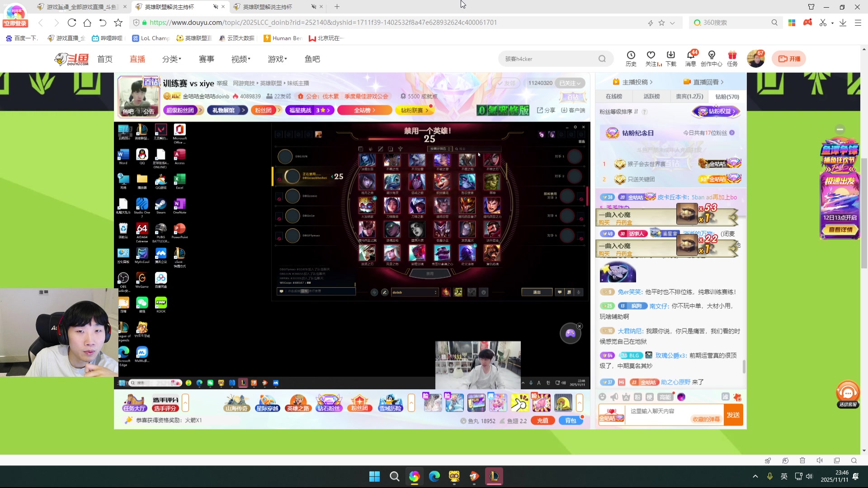Click the emoji smiley icon in chat
Screen dimensions: 868x488
click(x=602, y=397)
